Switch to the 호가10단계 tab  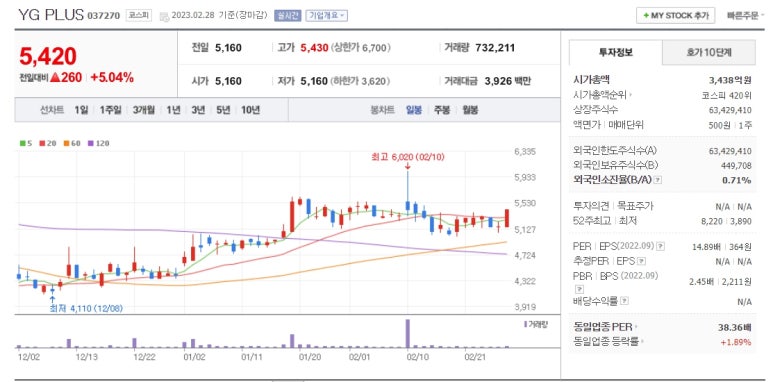(x=708, y=53)
